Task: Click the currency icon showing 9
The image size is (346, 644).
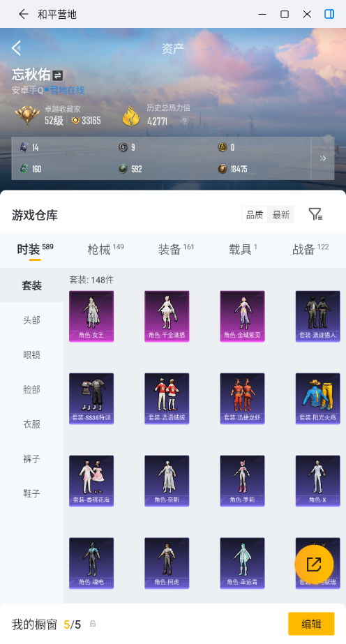Action: (123, 147)
